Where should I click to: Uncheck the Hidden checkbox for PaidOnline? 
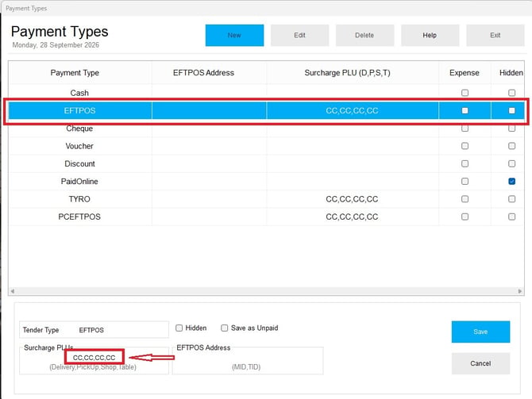(511, 182)
